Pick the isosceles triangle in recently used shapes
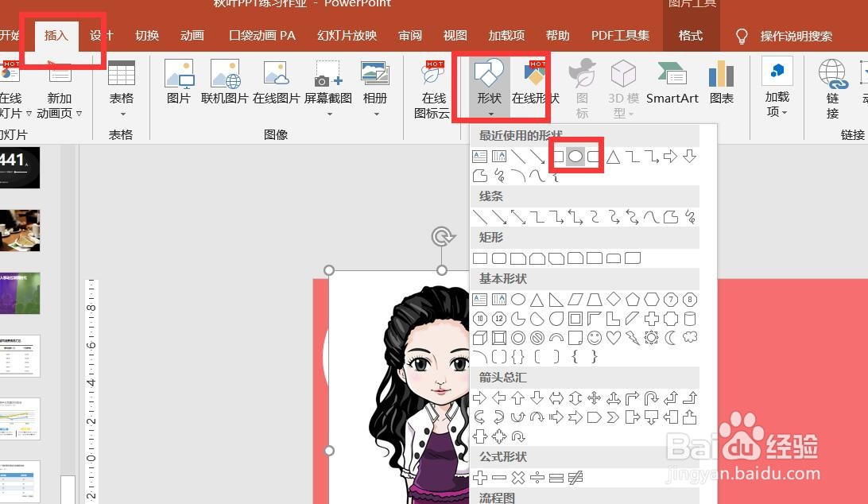This screenshot has height=504, width=868. [613, 157]
